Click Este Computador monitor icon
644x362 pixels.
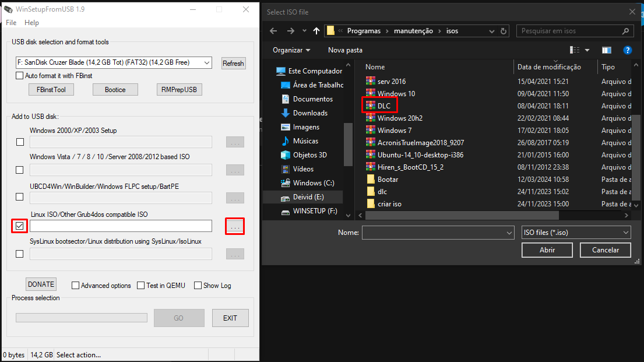[x=281, y=71]
